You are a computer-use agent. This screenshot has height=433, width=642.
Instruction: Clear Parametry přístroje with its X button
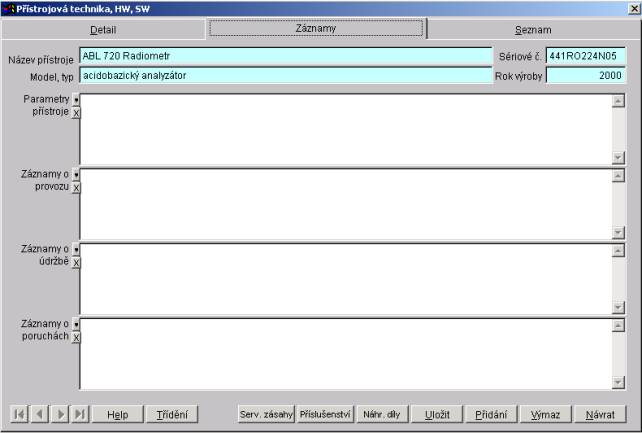tap(77, 113)
